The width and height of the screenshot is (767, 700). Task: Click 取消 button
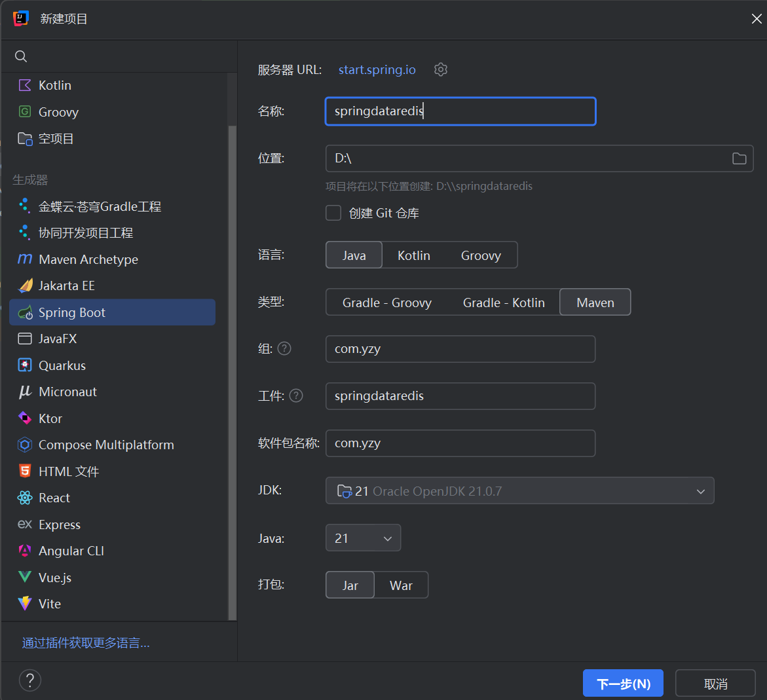click(715, 683)
